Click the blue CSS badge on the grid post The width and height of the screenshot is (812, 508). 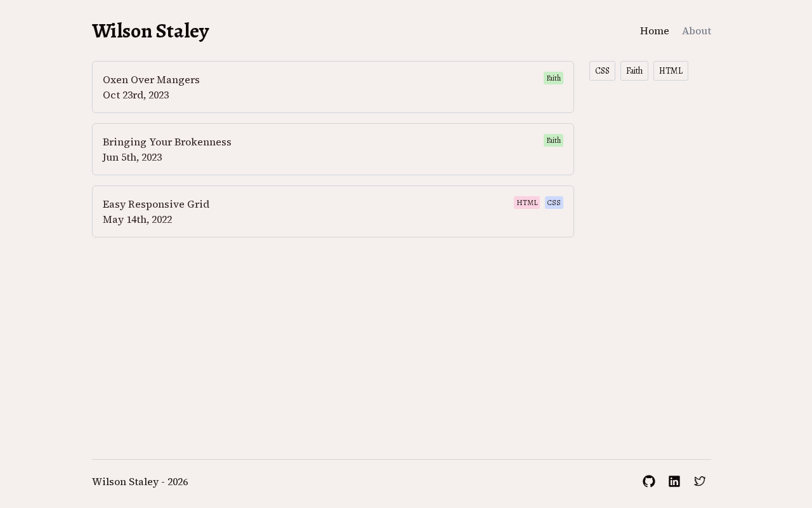554,203
